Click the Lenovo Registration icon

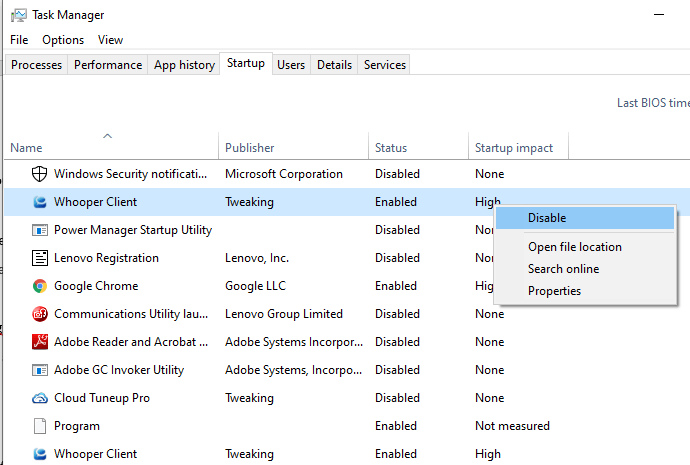[40, 258]
